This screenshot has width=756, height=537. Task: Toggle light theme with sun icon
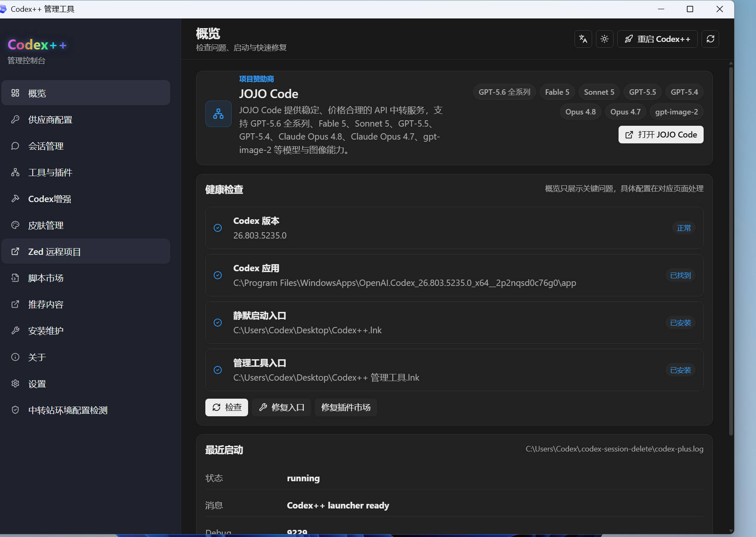(604, 39)
